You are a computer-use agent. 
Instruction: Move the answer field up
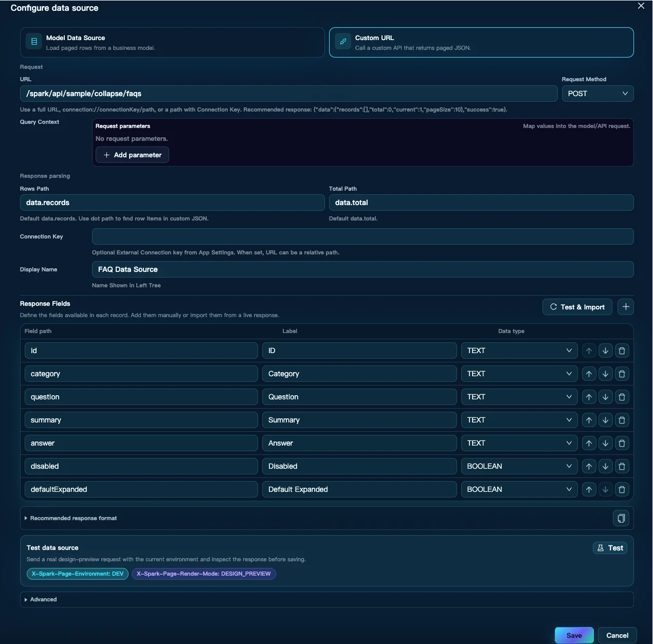coord(589,443)
